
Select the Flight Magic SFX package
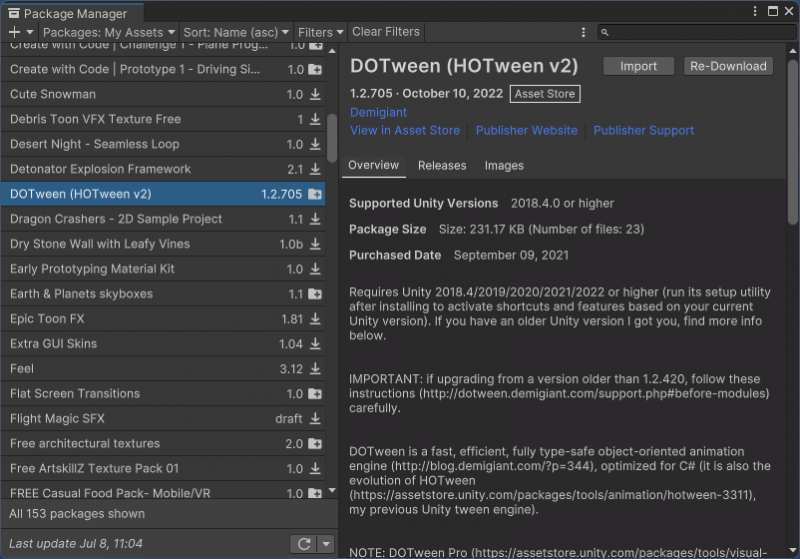pos(163,419)
